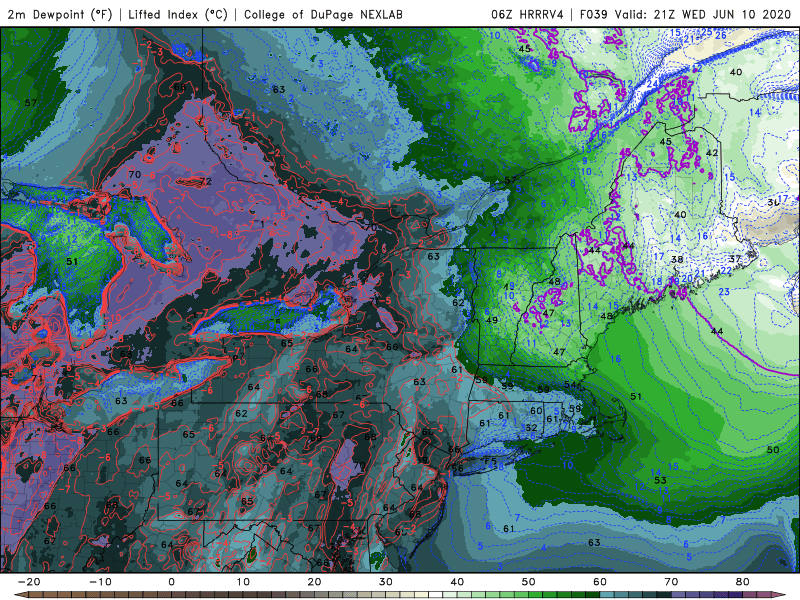
Task: Click the "69" dewpoint value in Pennsylvania
Action: [x=316, y=438]
